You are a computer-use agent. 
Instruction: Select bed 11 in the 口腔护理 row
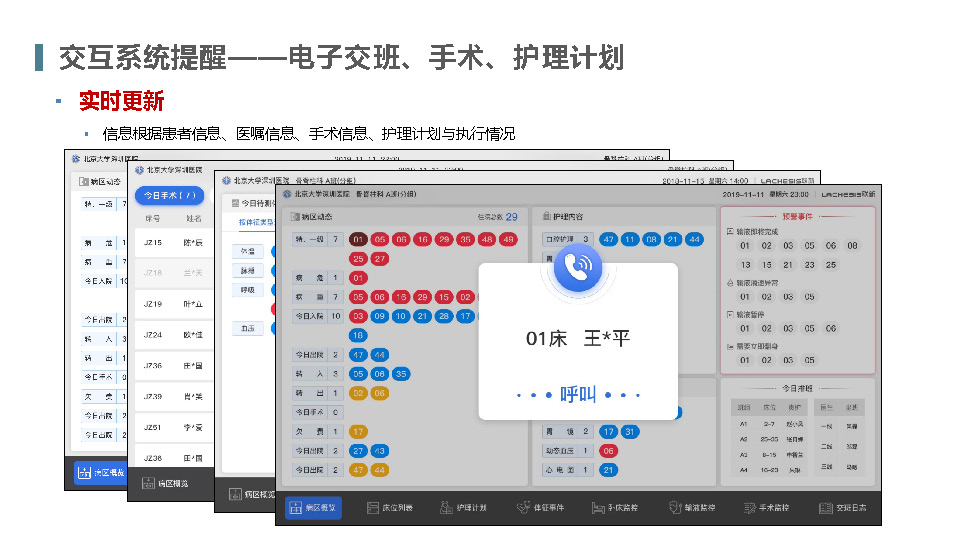630,239
